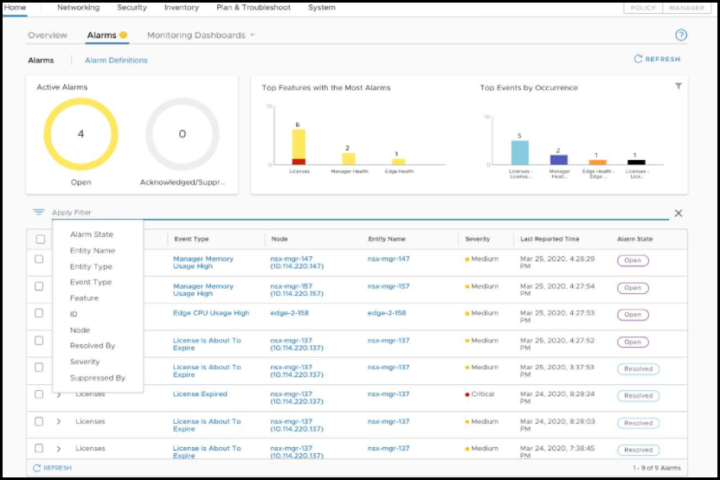Image resolution: width=720 pixels, height=480 pixels.
Task: Check the checkbox for the 3:37:53 PM alarm
Action: 39,367
